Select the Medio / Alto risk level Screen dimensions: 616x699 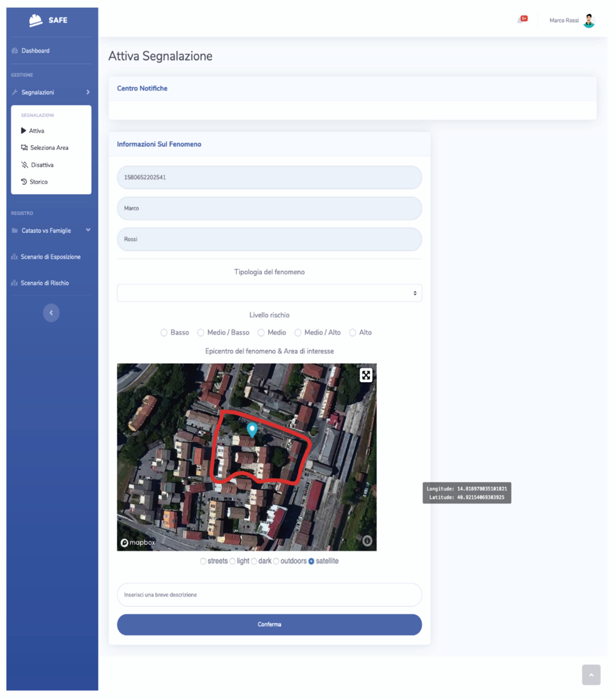(298, 332)
